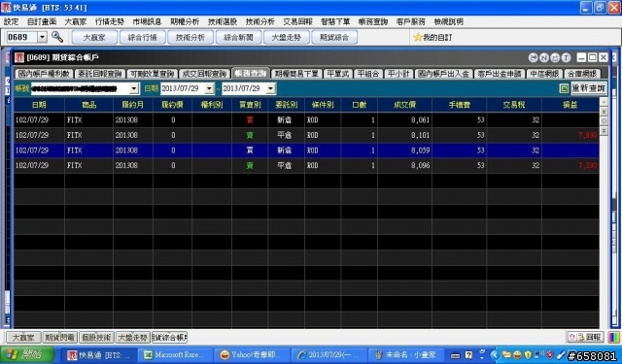Select the row with price 8,101
The width and height of the screenshot is (622, 364).
pyautogui.click(x=306, y=135)
